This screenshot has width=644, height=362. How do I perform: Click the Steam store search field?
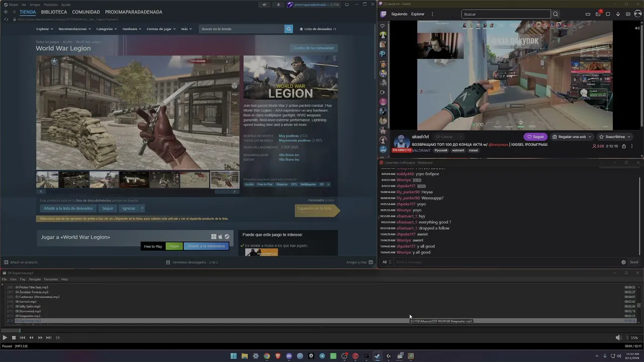pos(242,29)
